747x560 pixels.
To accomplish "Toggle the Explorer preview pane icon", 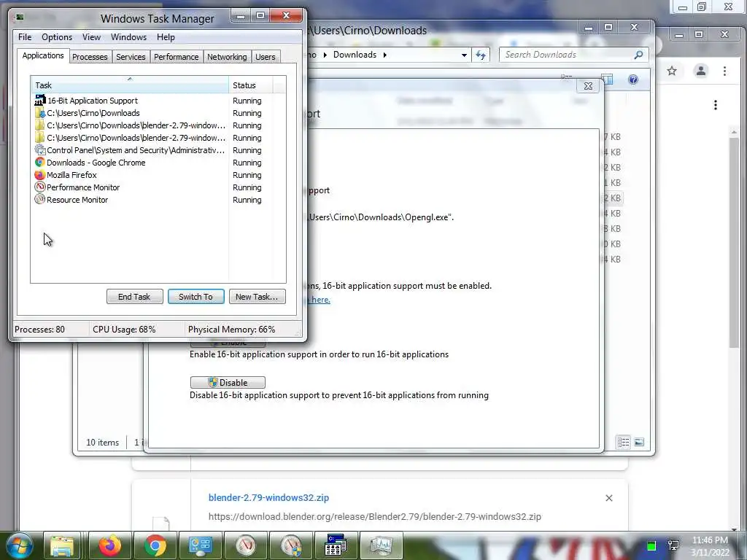I will pyautogui.click(x=607, y=79).
